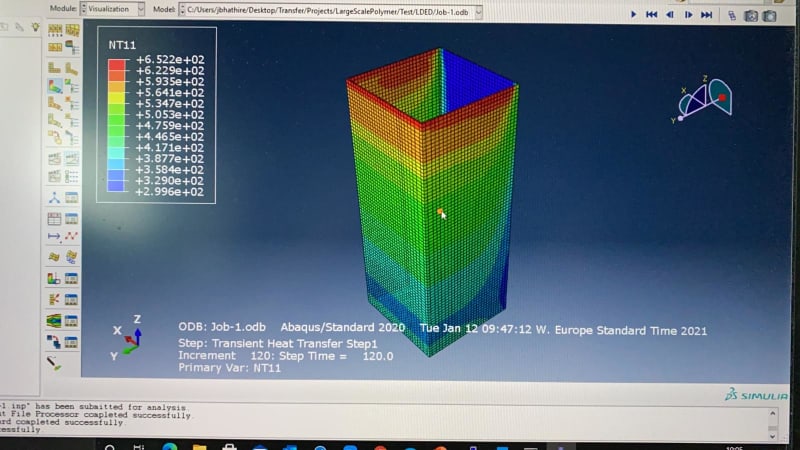Click the message area scroll up arrow
This screenshot has width=800, height=450.
pyautogui.click(x=772, y=414)
